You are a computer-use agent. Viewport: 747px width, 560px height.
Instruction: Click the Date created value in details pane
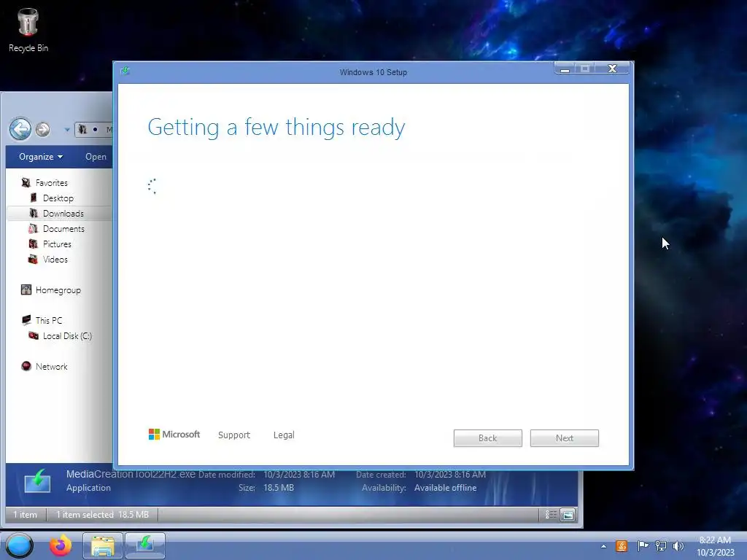[x=450, y=474]
